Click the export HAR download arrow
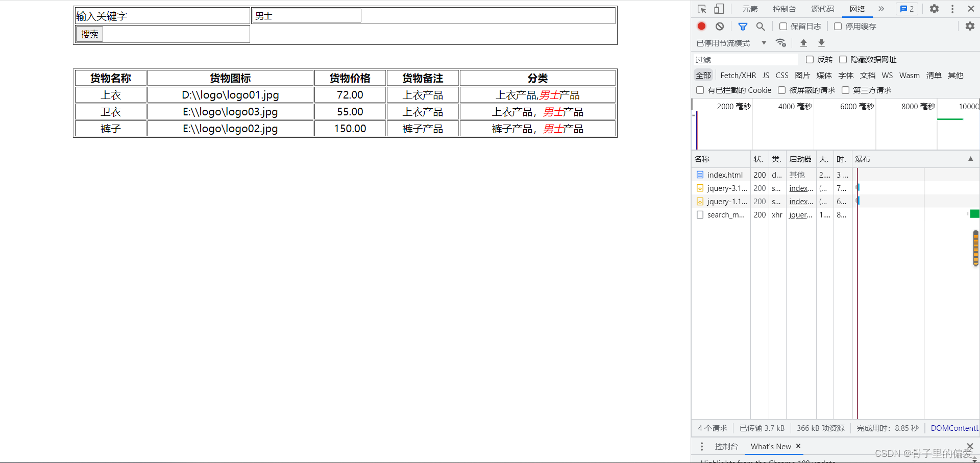Viewport: 980px width, 463px height. point(821,43)
